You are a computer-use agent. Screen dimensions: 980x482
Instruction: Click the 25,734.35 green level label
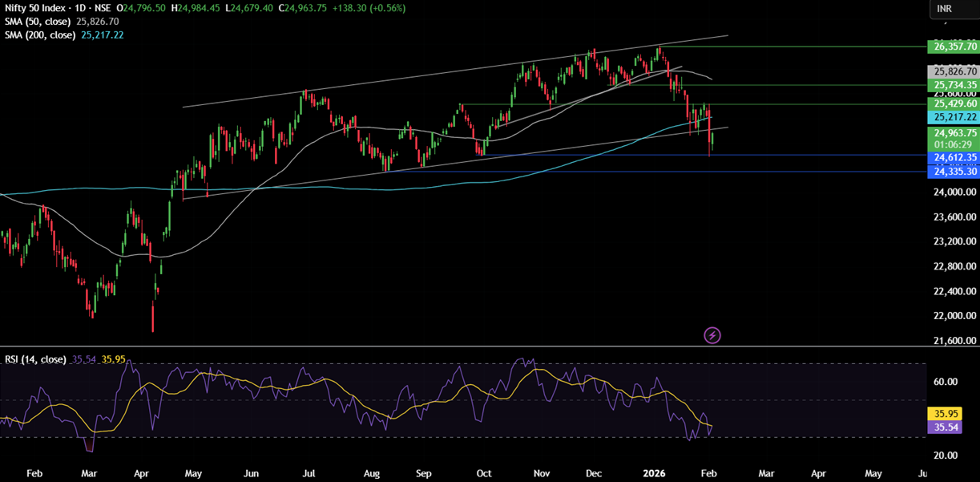(953, 85)
